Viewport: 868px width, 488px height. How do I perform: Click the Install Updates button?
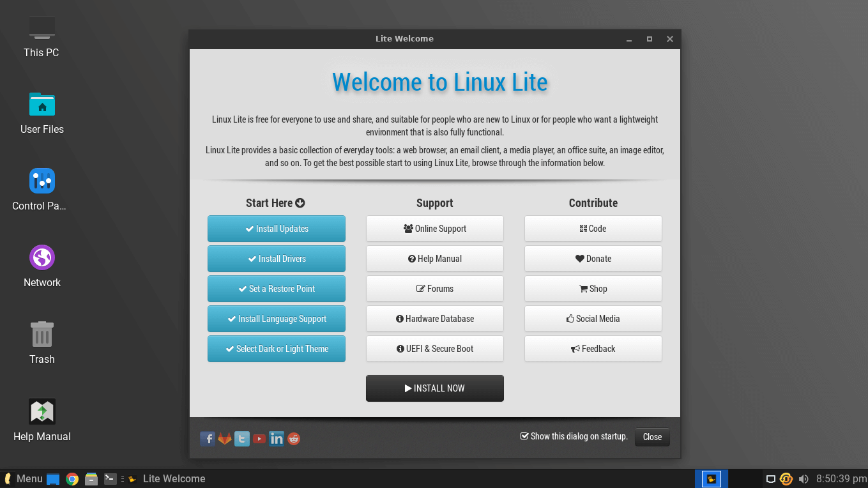[277, 229]
